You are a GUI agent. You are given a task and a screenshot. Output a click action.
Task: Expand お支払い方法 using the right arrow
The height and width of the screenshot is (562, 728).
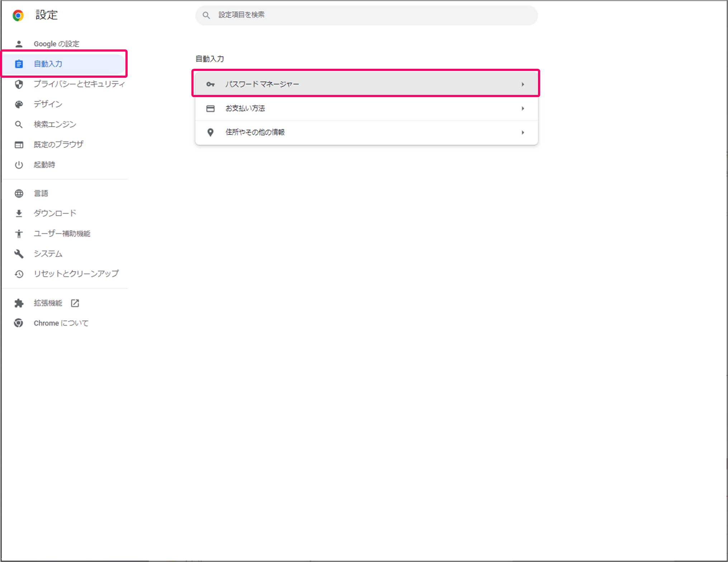tap(523, 109)
